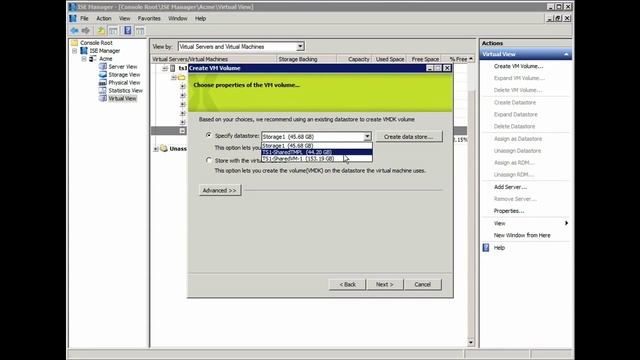Click the Back arrow toolbar icon
The image size is (640, 360).
pyautogui.click(x=74, y=31)
